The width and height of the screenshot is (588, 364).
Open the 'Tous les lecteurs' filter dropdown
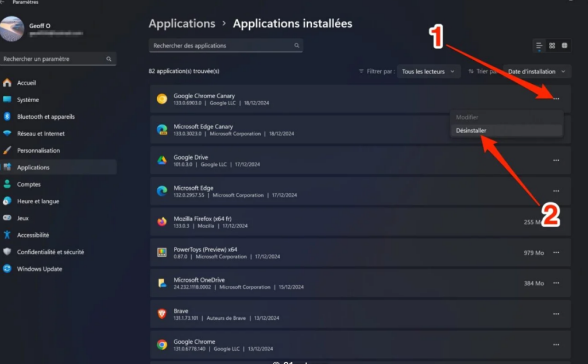428,72
